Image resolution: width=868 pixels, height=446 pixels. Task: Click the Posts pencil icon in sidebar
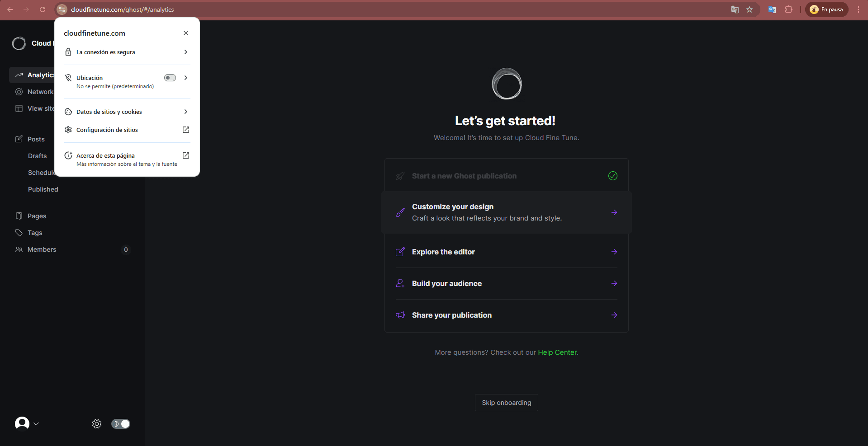tap(19, 139)
